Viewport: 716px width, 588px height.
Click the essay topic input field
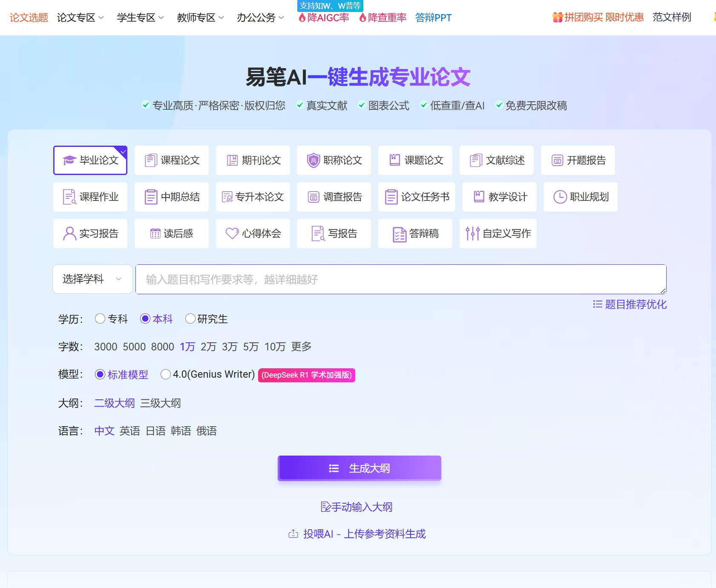400,279
